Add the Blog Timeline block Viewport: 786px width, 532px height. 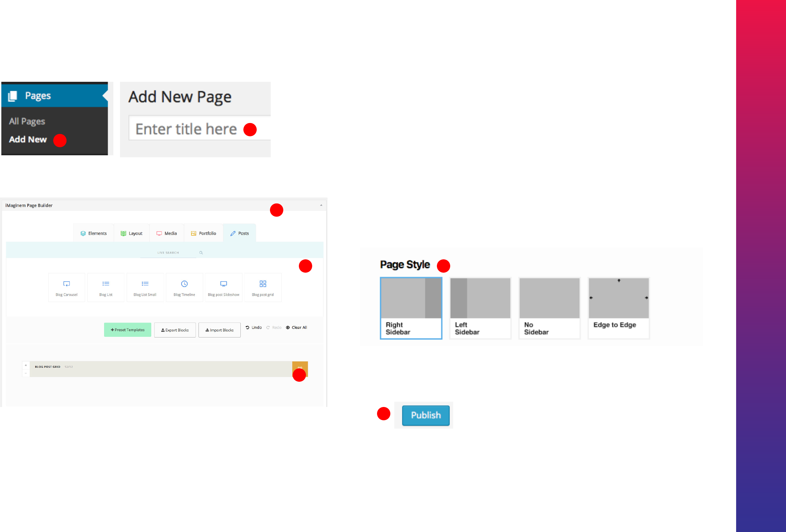pyautogui.click(x=184, y=288)
